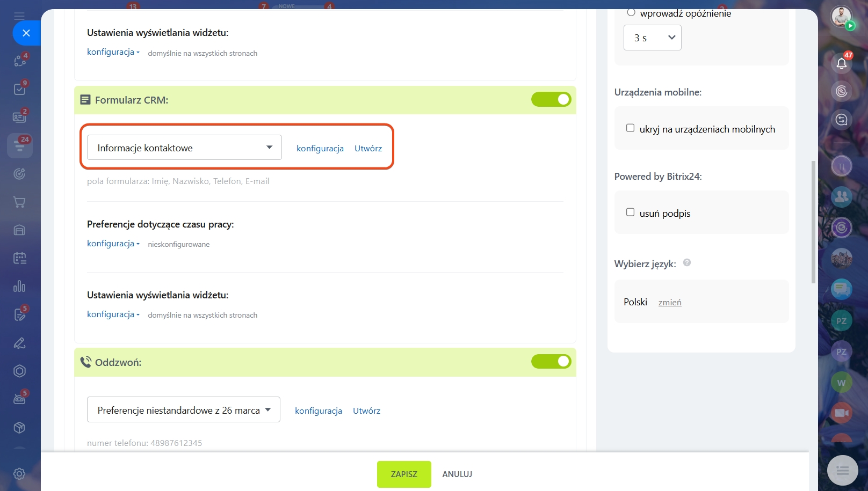Expand konfiguracja under top Ustawienia wyświetlania widżetu
Image resolution: width=868 pixels, height=491 pixels.
coord(113,52)
